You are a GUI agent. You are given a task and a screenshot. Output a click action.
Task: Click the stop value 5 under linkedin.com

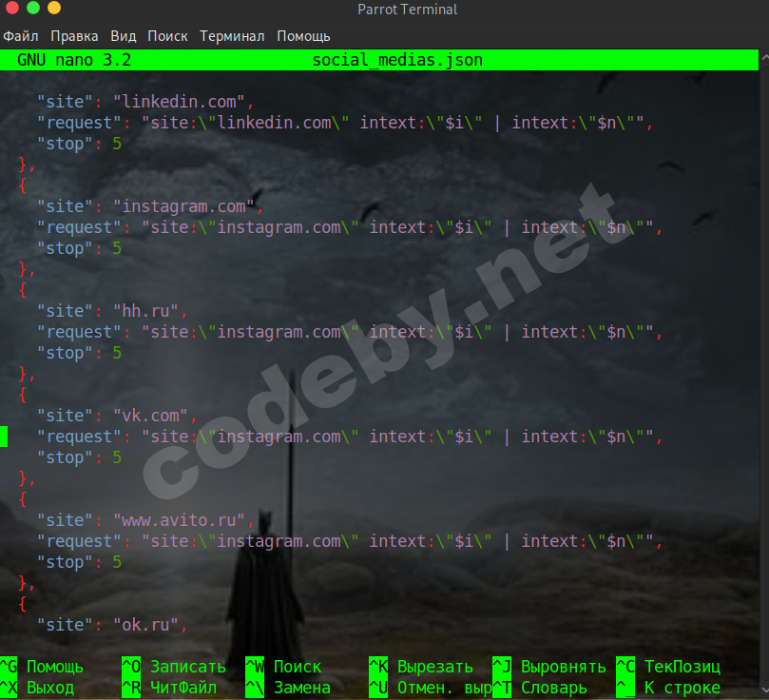pyautogui.click(x=117, y=144)
